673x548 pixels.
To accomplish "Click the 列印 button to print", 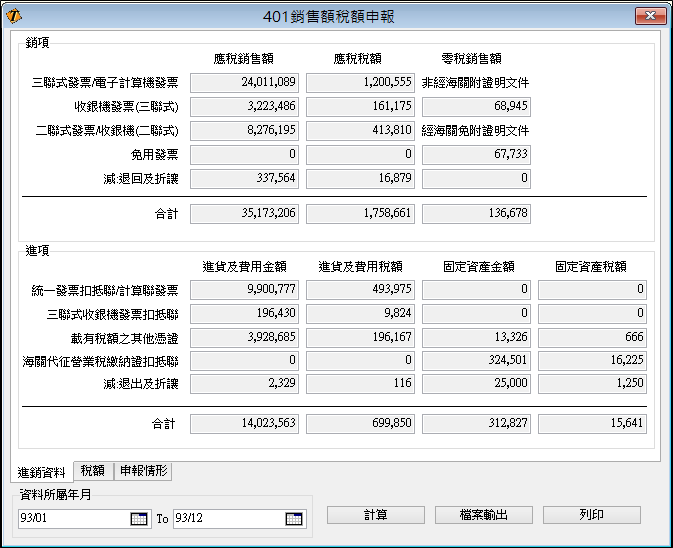I will [x=591, y=515].
